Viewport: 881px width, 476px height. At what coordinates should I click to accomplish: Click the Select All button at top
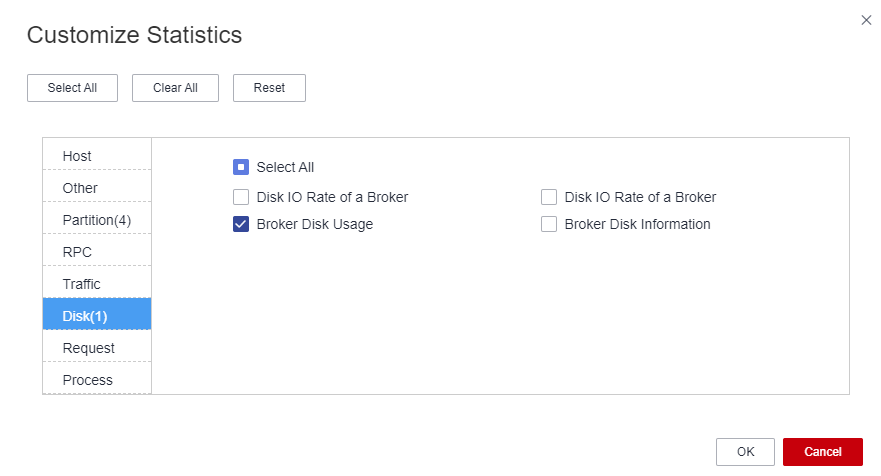[72, 88]
